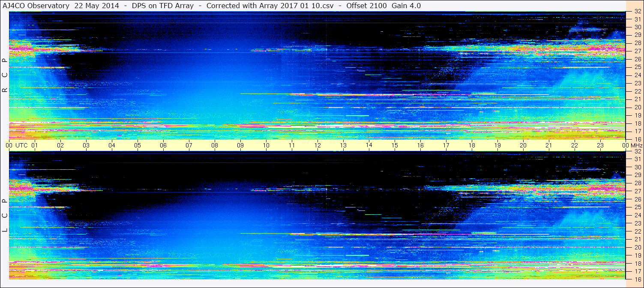Select the 20 UTC hour marker on time axis
This screenshot has width=644, height=288.
click(523, 145)
